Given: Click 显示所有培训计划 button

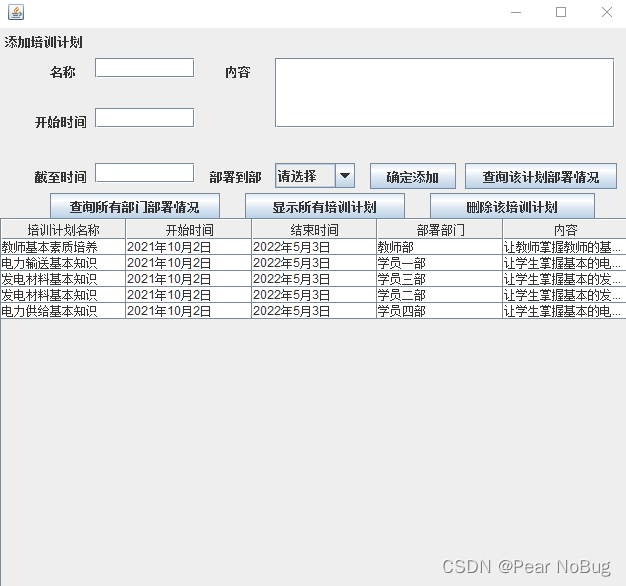Looking at the screenshot, I should pos(325,206).
